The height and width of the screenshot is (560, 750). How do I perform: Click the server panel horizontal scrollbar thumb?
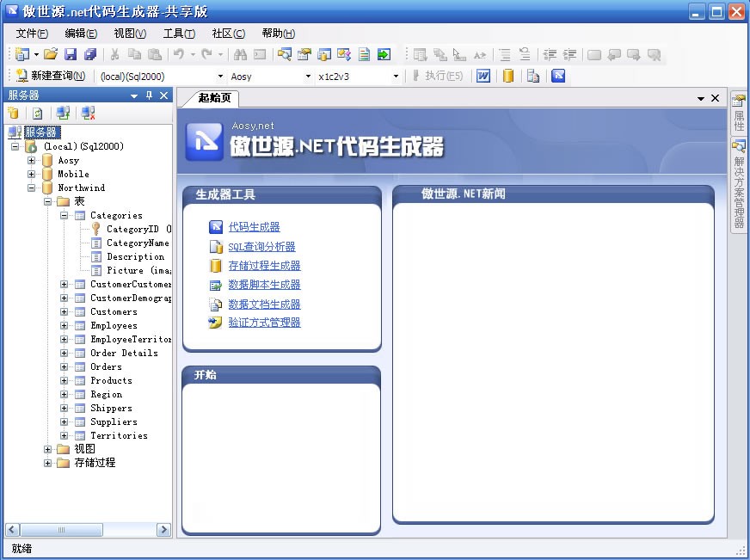(61, 530)
